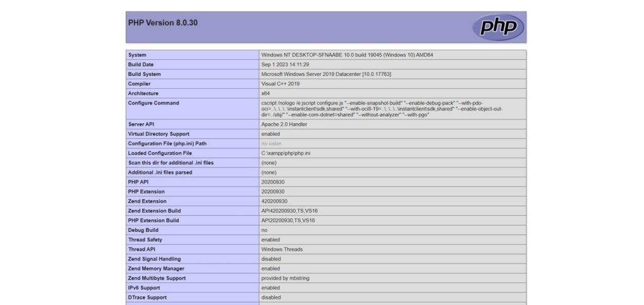Click the 'Zend Extension' label

tap(147, 201)
